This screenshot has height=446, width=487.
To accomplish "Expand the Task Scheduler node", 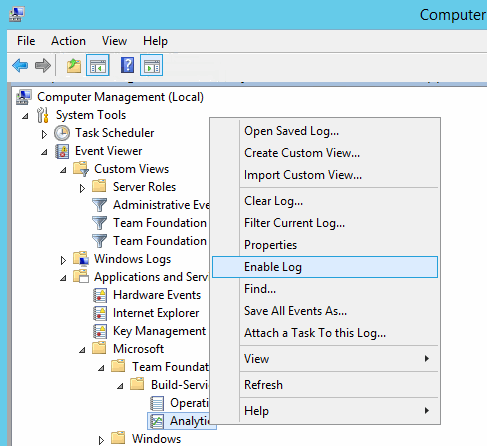I will 44,134.
